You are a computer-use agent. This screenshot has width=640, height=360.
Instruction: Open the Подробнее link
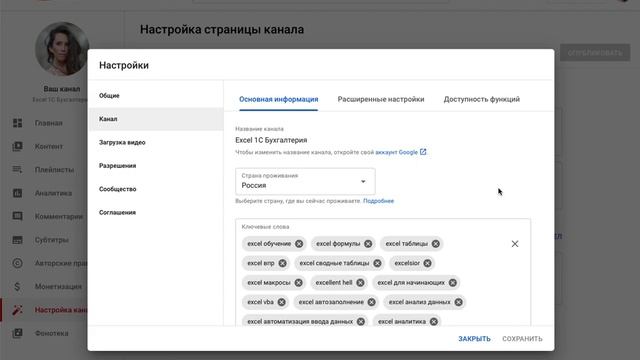click(x=378, y=201)
